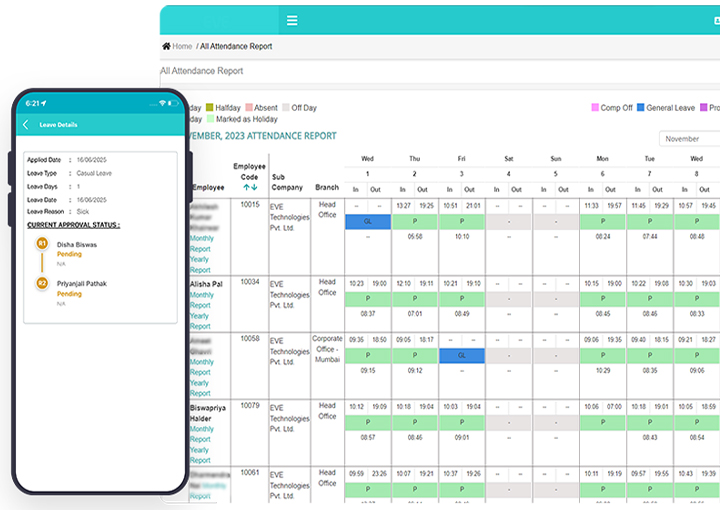Image resolution: width=720 pixels, height=510 pixels.
Task: Open Biswapriya Halder Monthly Report link
Action: [202, 434]
